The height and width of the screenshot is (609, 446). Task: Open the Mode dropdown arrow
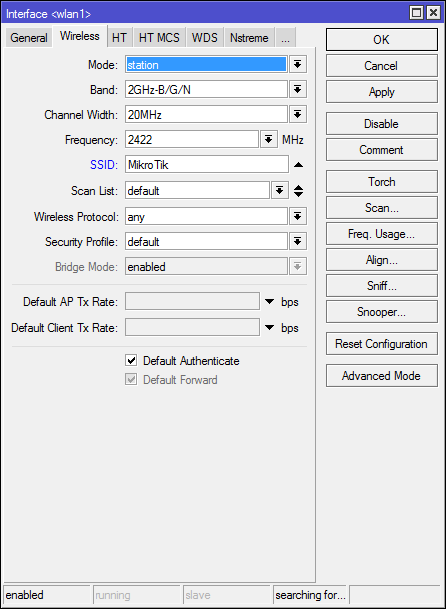point(298,64)
